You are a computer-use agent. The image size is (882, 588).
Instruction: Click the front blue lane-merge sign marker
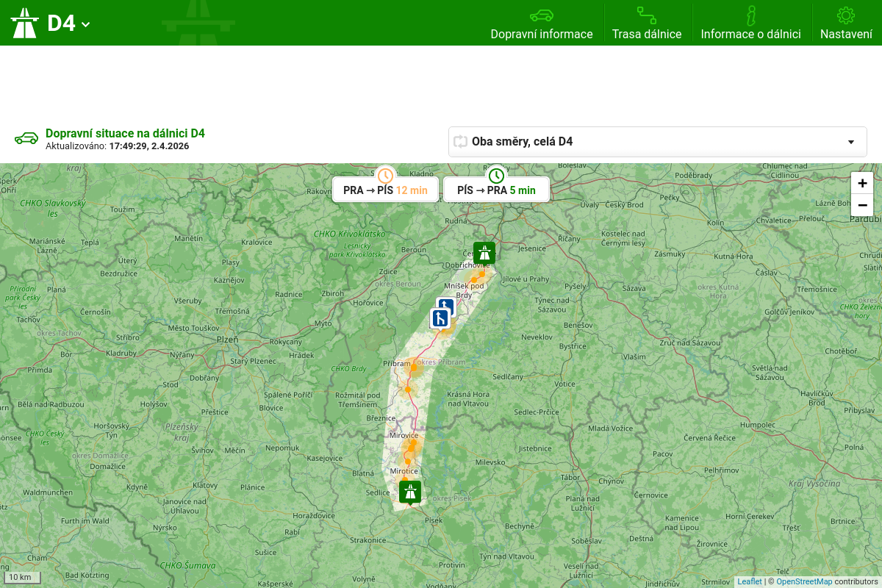point(440,319)
